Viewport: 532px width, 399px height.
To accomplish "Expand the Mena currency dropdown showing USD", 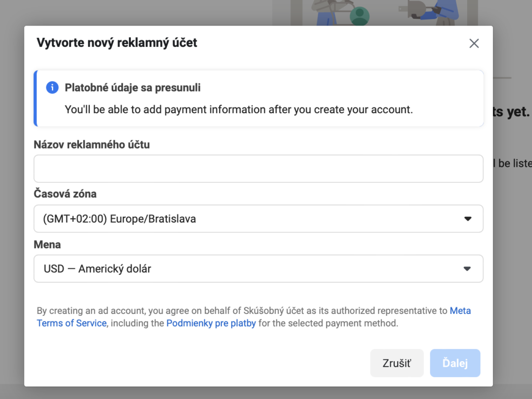I will [259, 269].
